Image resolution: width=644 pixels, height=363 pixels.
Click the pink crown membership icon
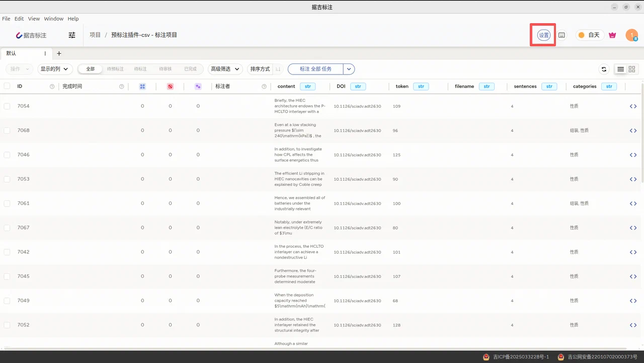pos(612,35)
